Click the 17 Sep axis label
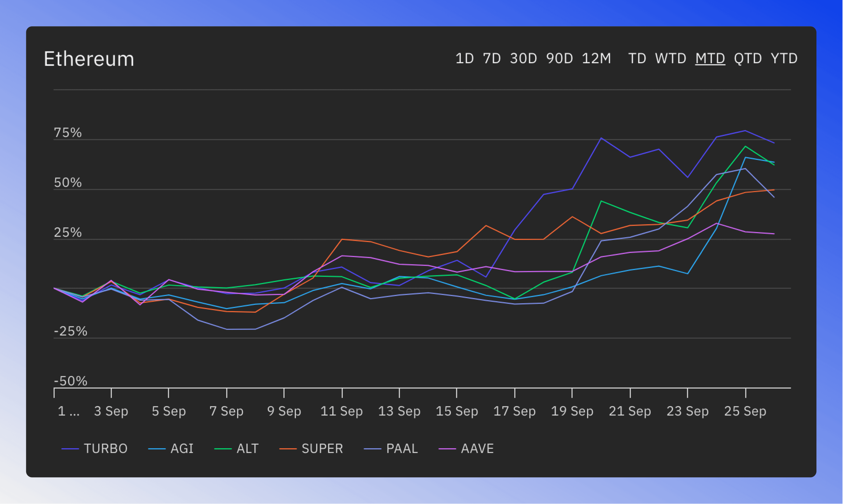The height and width of the screenshot is (504, 843). [x=514, y=411]
